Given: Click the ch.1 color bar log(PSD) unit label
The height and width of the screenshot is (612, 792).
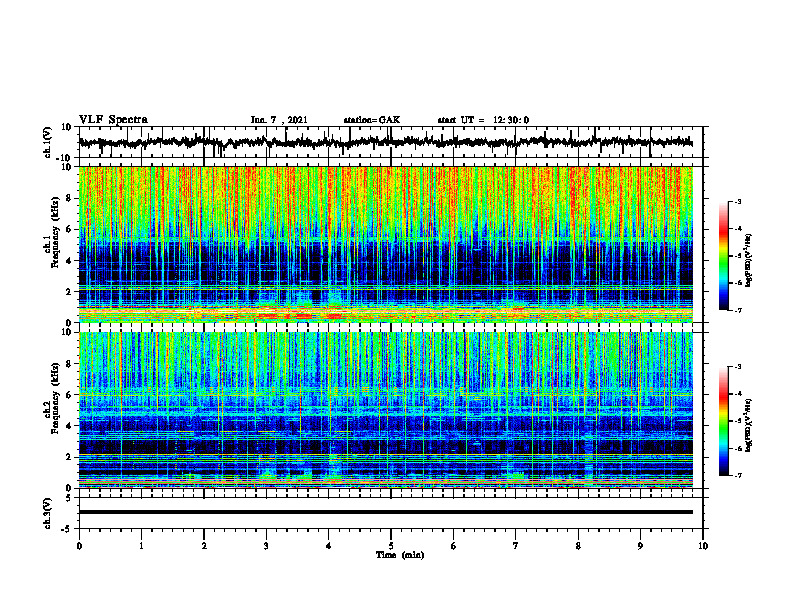Looking at the screenshot, I should tap(748, 261).
